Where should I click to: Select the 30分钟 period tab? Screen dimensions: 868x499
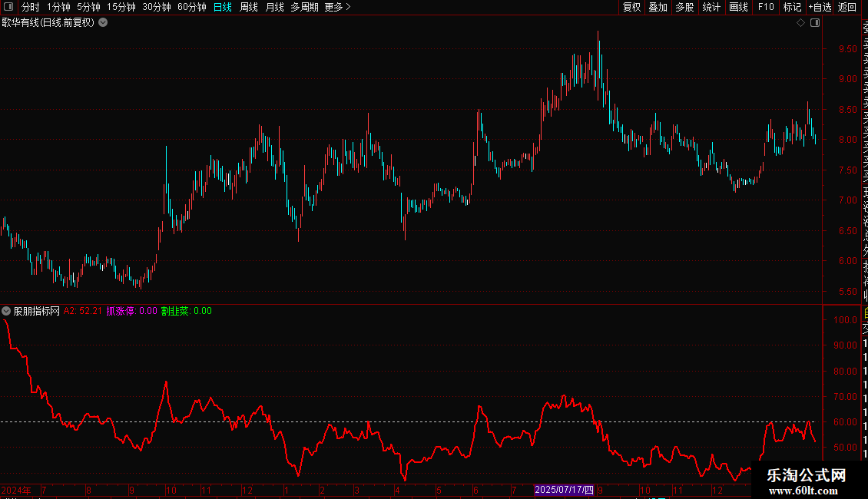coord(157,7)
